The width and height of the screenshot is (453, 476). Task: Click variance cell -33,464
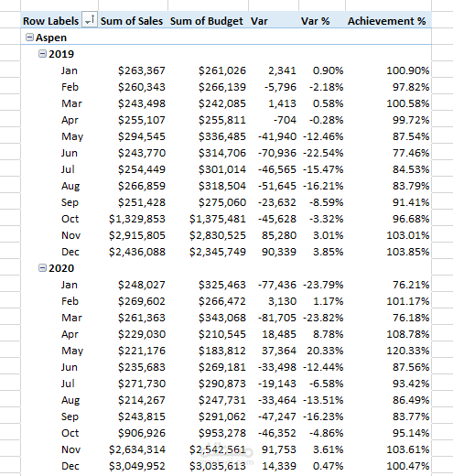[x=277, y=400]
